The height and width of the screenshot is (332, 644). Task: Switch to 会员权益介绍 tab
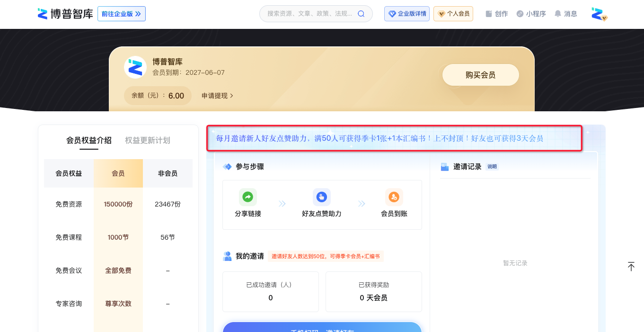click(x=89, y=140)
